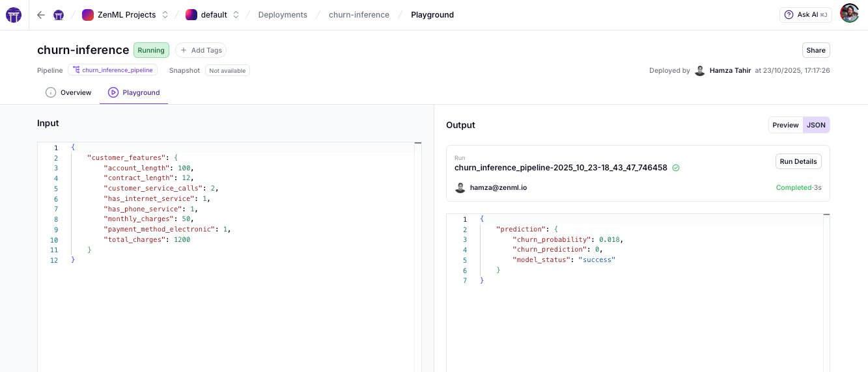
Task: Click the ZenML logo in top-left corner
Action: pos(14,15)
